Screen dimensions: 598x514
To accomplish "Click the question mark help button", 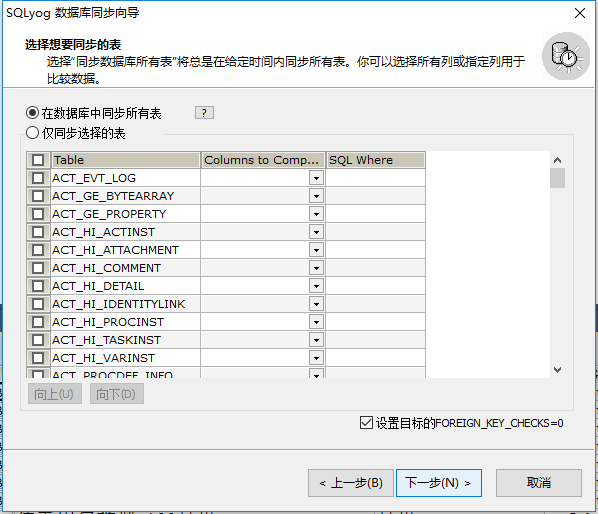I will pyautogui.click(x=204, y=113).
